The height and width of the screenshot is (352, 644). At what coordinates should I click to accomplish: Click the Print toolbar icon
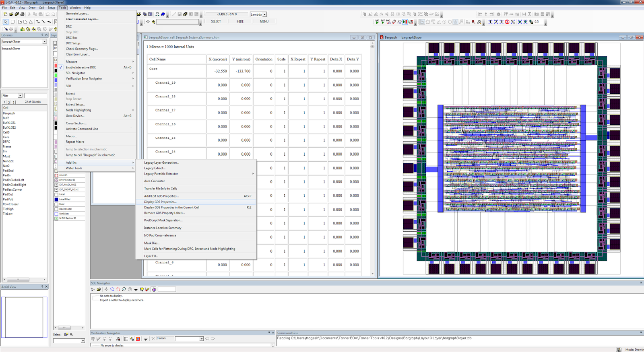point(22,14)
